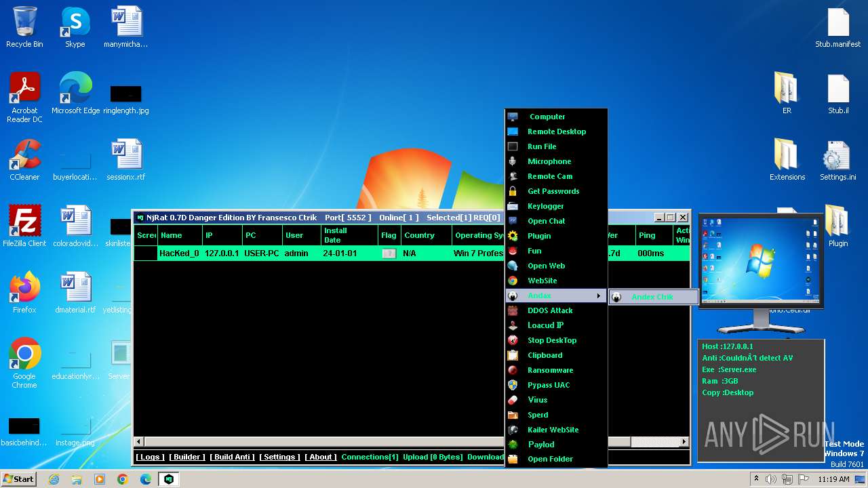The height and width of the screenshot is (488, 868).
Task: Select Virus pill-icon entry
Action: click(556, 400)
